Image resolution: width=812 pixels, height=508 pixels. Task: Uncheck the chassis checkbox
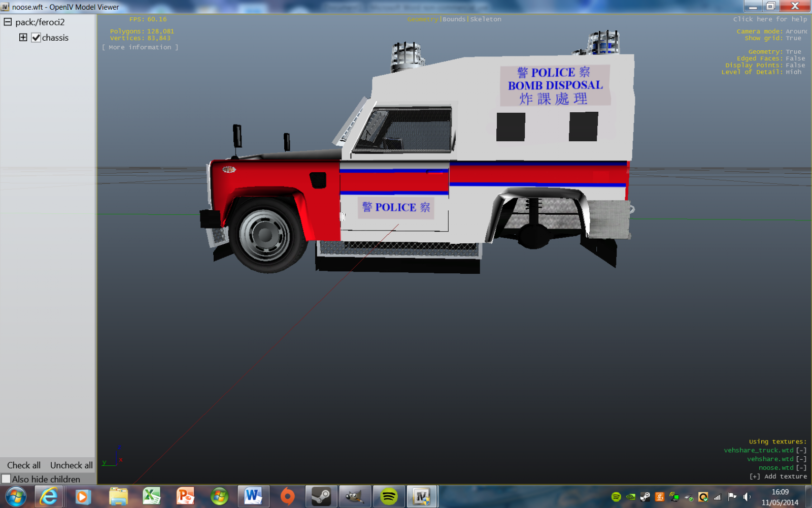(x=36, y=38)
